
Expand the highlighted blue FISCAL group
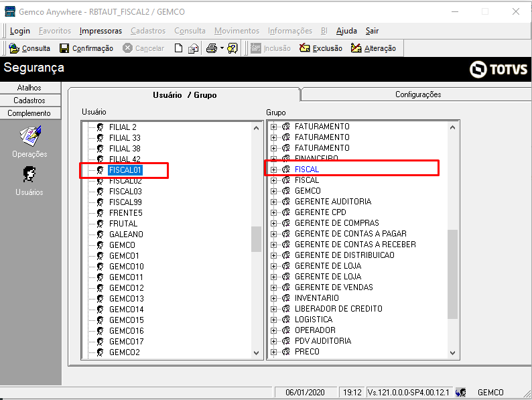273,170
